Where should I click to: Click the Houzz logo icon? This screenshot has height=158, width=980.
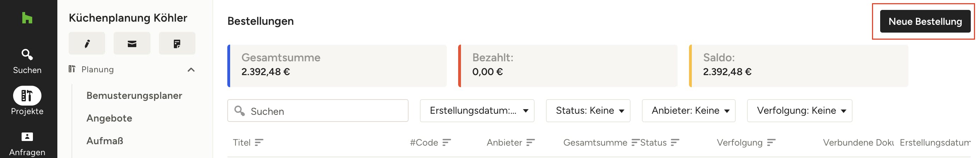click(x=27, y=18)
